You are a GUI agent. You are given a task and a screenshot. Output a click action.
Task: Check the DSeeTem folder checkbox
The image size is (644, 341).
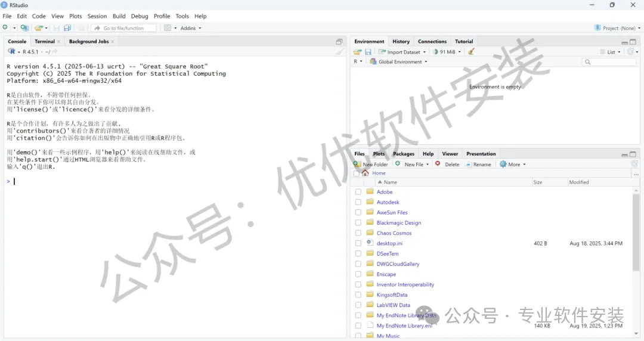358,253
